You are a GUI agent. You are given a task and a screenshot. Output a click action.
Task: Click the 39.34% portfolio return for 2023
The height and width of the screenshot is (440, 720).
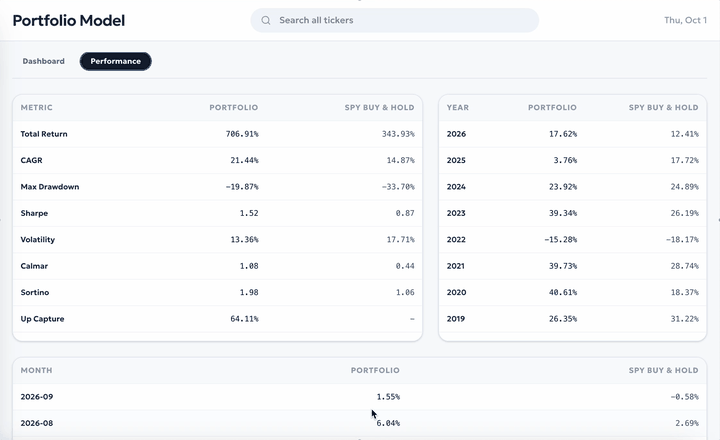coord(563,213)
